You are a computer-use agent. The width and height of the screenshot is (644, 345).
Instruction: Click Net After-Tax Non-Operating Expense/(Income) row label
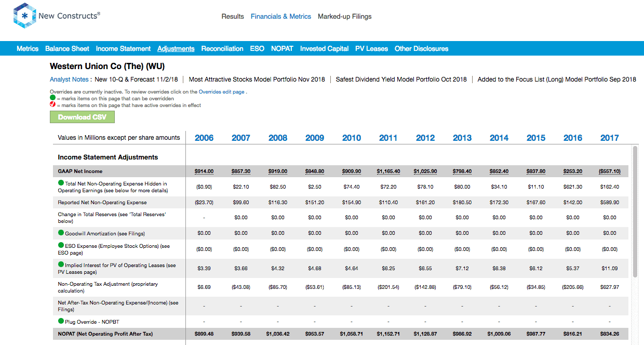point(118,306)
